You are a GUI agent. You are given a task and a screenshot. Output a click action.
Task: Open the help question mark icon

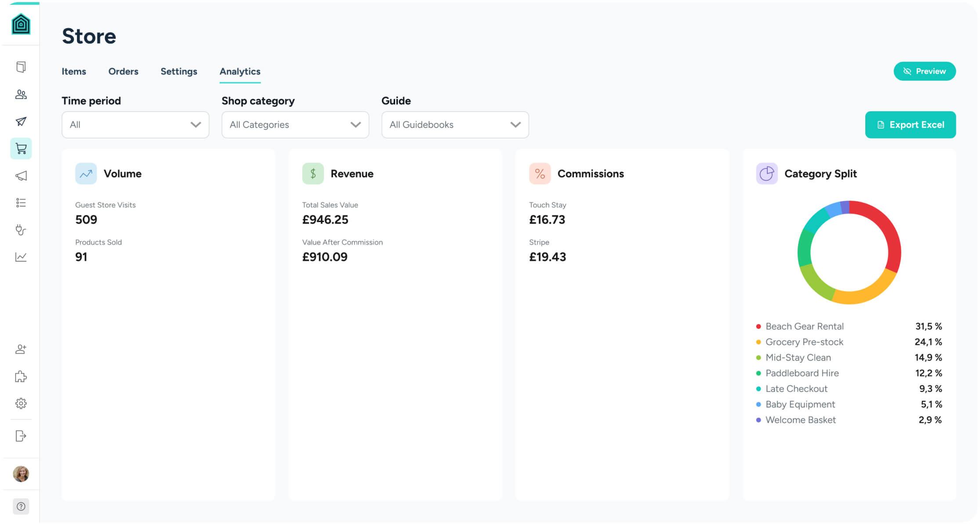pyautogui.click(x=21, y=507)
